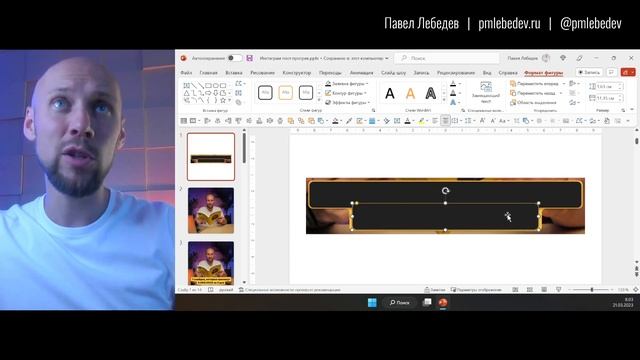Click the purple Save icon in title bar
This screenshot has width=640, height=360.
coord(249,58)
